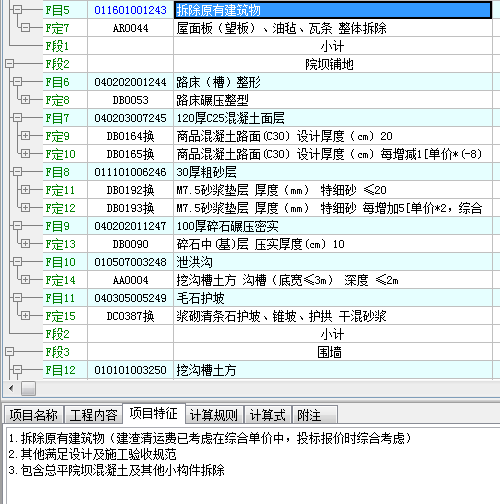
Task: Click code DB0090
Action: [x=130, y=244]
